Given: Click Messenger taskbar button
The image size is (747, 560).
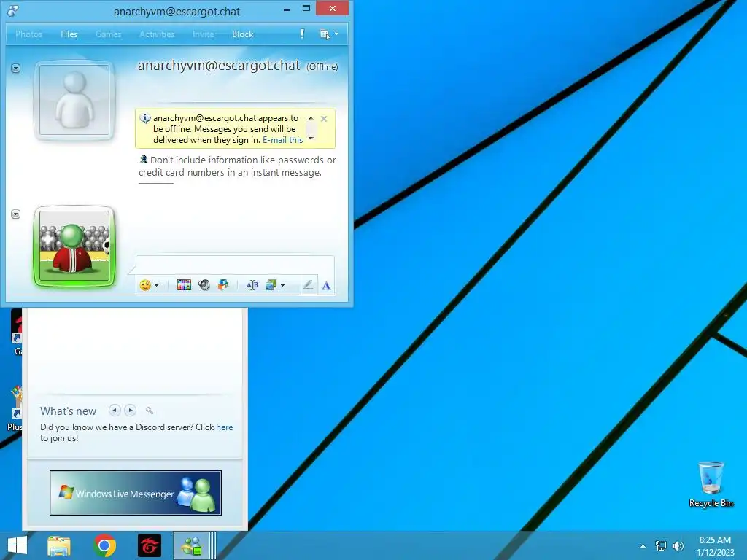Looking at the screenshot, I should coord(192,545).
